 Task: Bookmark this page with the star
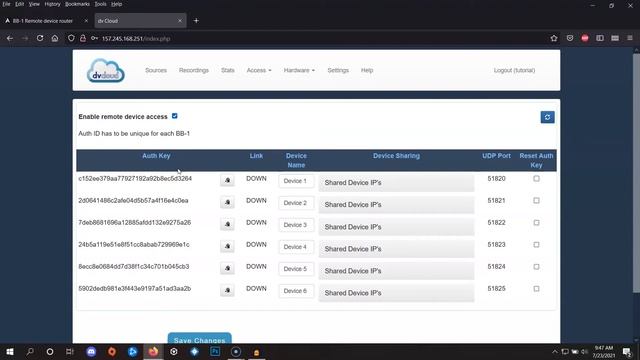coord(554,38)
